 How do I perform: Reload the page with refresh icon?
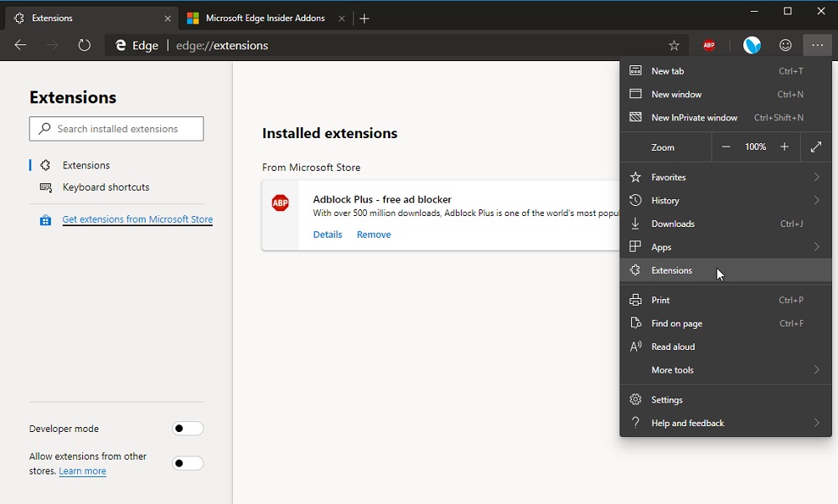[85, 45]
